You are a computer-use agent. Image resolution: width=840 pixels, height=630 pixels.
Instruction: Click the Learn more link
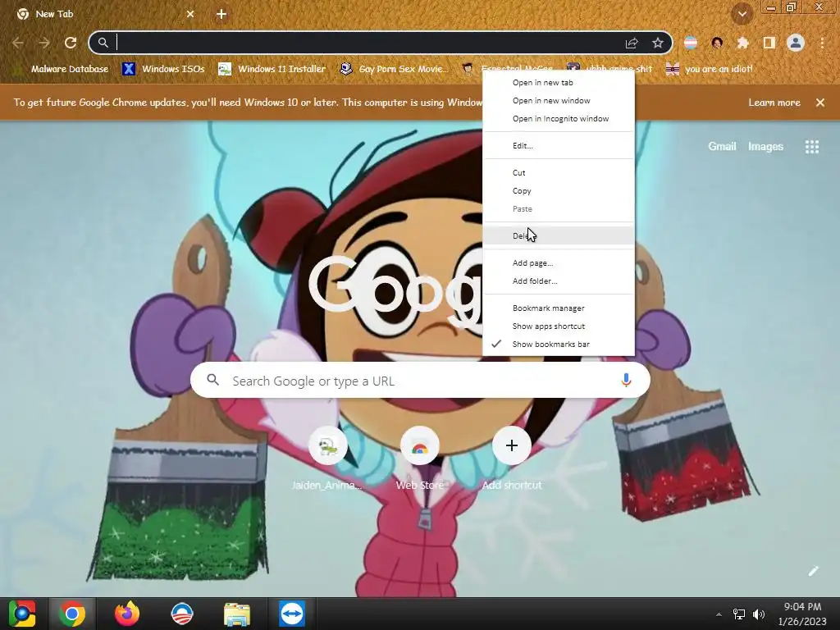(x=774, y=103)
